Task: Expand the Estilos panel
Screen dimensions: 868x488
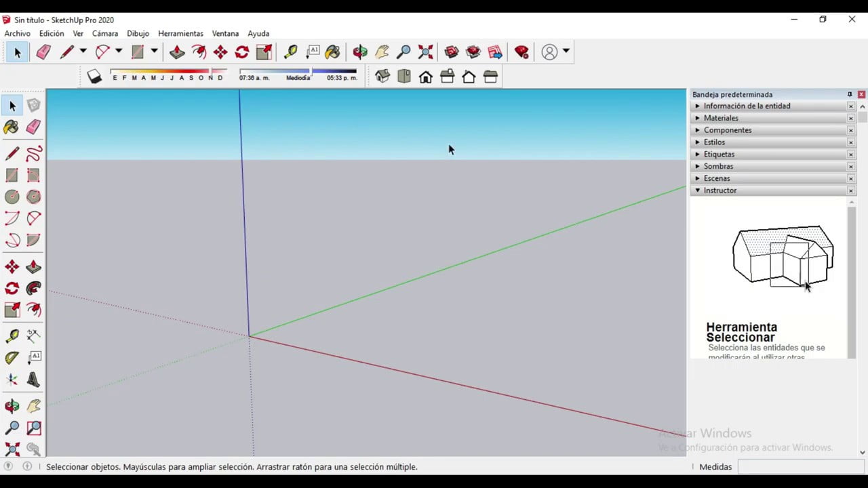Action: click(697, 142)
